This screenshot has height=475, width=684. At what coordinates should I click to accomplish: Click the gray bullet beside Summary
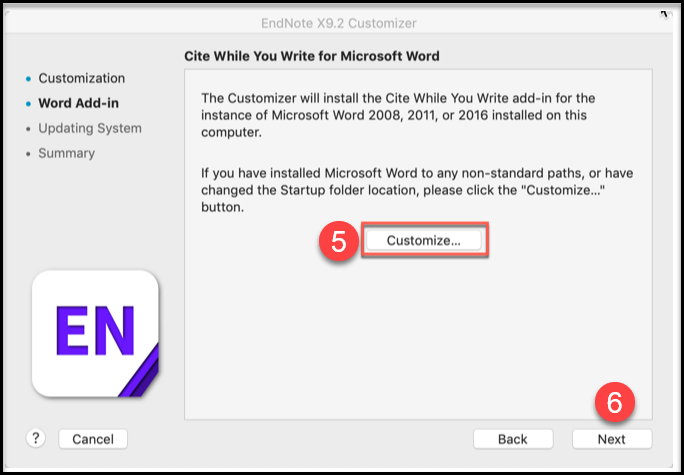click(28, 153)
